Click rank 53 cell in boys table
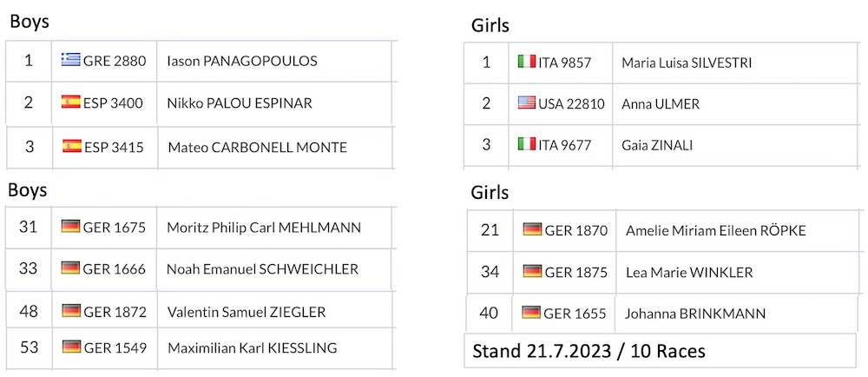868x377 pixels. (x=29, y=347)
